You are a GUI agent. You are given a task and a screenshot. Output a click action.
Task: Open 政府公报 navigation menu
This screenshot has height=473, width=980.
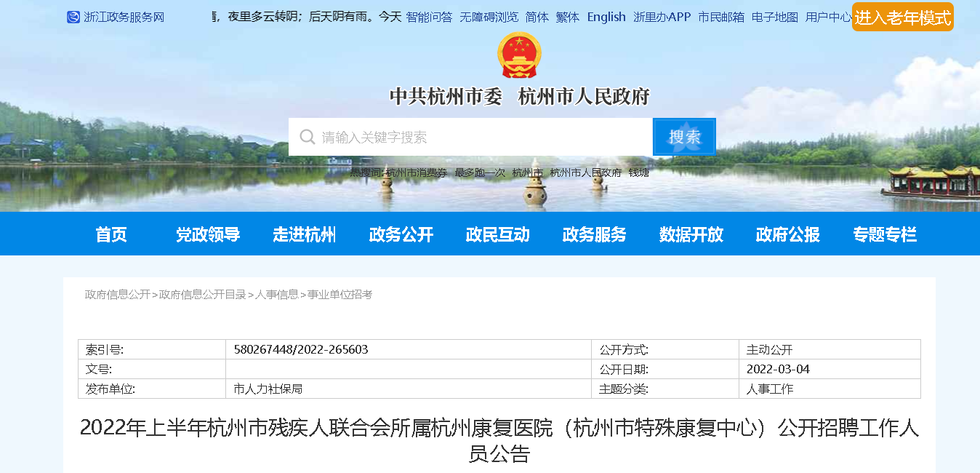[788, 234]
